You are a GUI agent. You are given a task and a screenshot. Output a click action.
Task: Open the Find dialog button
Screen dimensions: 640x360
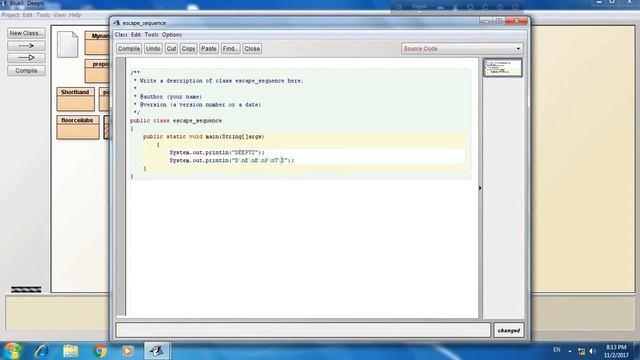[x=230, y=49]
